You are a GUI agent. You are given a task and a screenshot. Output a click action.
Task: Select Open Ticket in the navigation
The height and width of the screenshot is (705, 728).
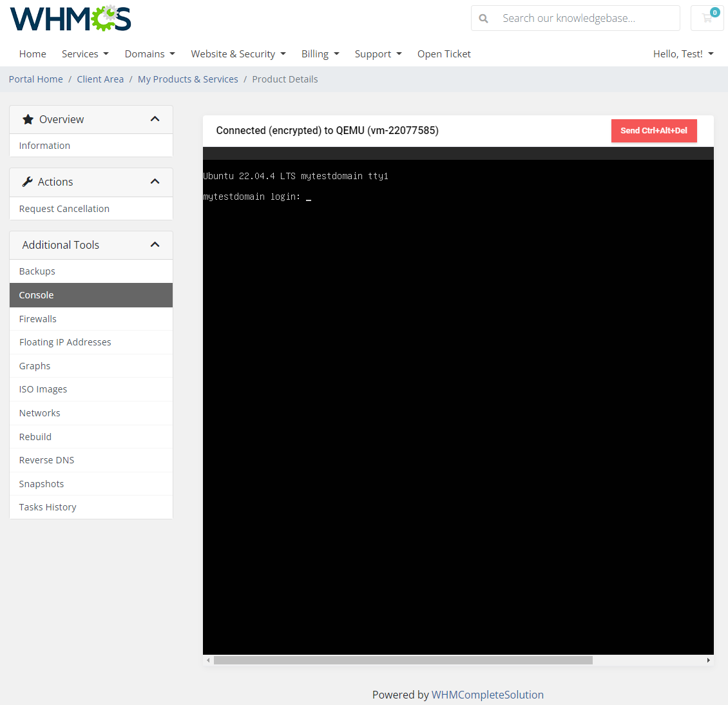[x=444, y=54]
